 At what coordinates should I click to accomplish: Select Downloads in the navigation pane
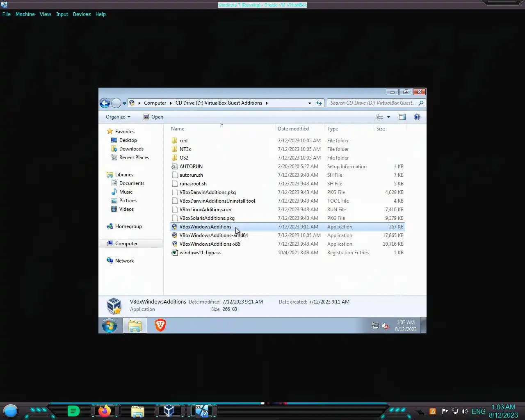(x=131, y=149)
